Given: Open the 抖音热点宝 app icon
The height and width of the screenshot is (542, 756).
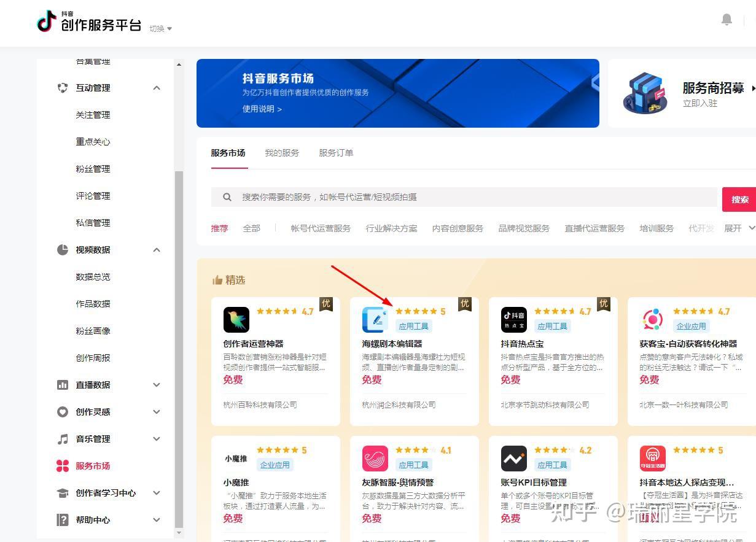Looking at the screenshot, I should (x=514, y=319).
